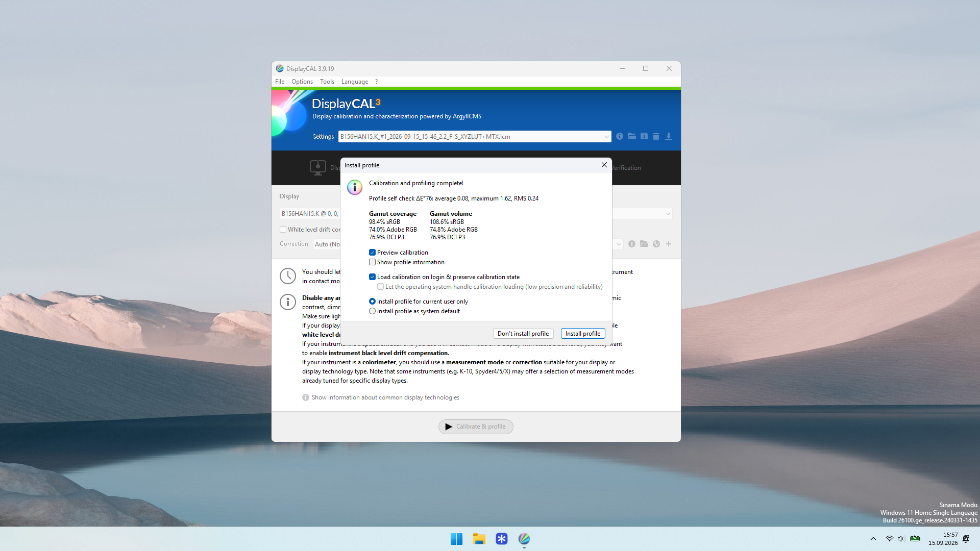Open the Correction Auto dropdown
Screen dimensions: 980x551
[327, 244]
